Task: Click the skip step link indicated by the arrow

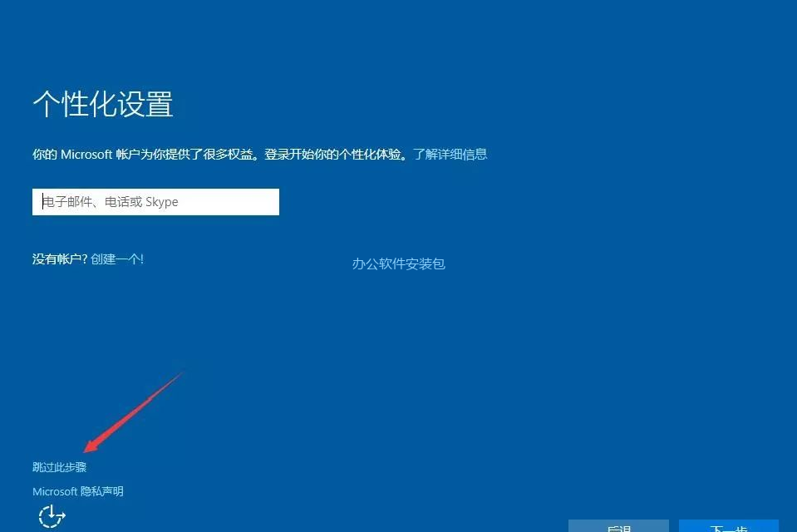Action: coord(57,466)
